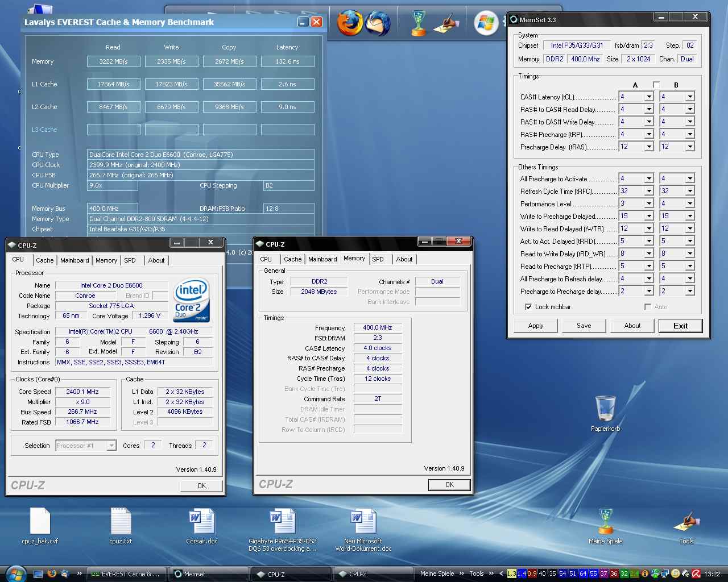Open the Refresh Cycle Time (tRFC) A dropdown
This screenshot has width=728, height=582.
648,191
